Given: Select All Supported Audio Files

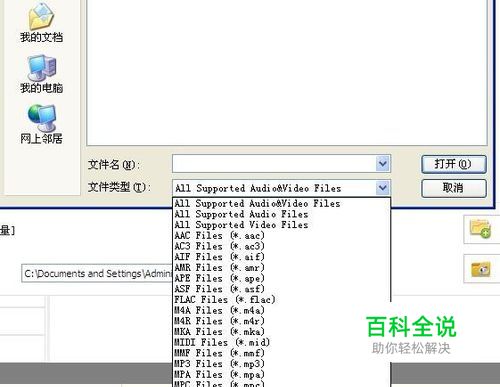Looking at the screenshot, I should pos(282,214).
